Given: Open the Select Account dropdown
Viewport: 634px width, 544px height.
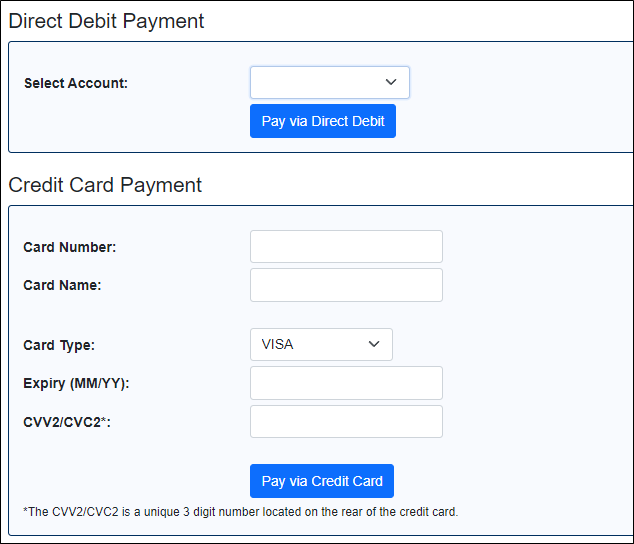Looking at the screenshot, I should pos(330,83).
